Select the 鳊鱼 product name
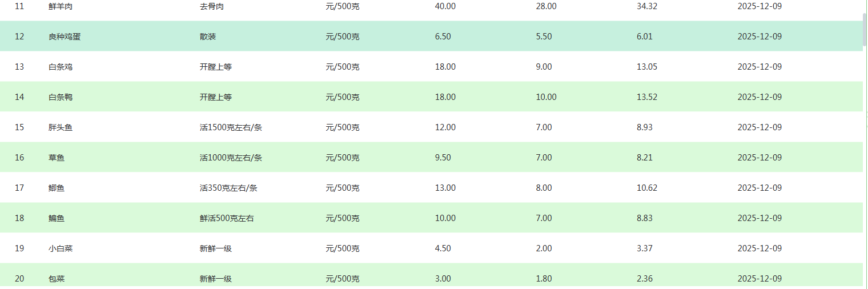This screenshot has height=289, width=868. click(x=57, y=218)
